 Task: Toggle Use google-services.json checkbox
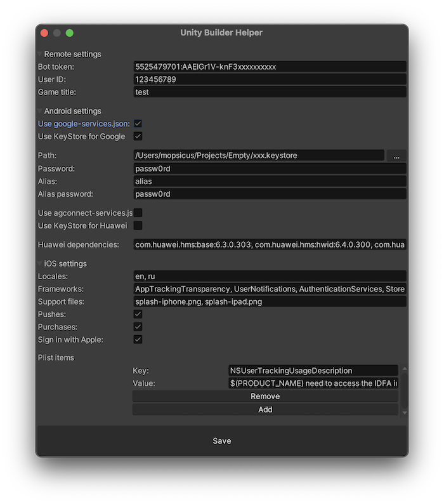tap(138, 124)
